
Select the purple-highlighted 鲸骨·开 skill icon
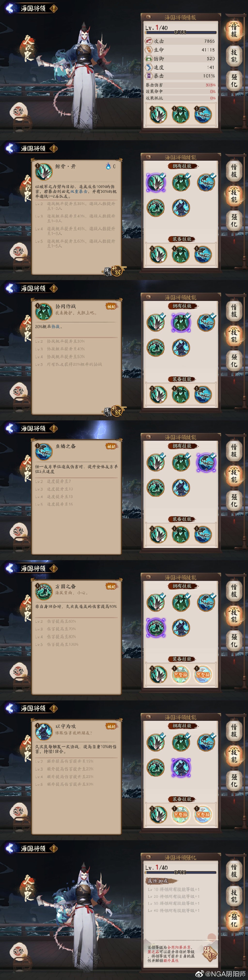coord(156,182)
